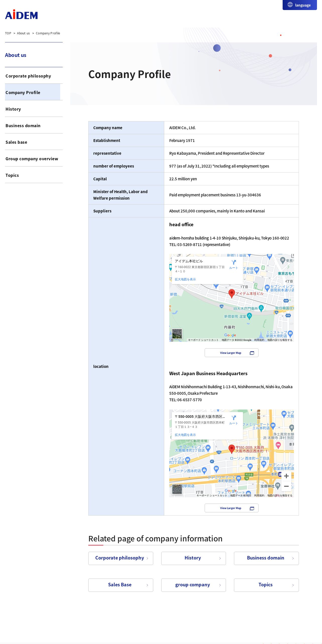
Task: Open Corporate philosophy related page button
Action: pyautogui.click(x=121, y=558)
